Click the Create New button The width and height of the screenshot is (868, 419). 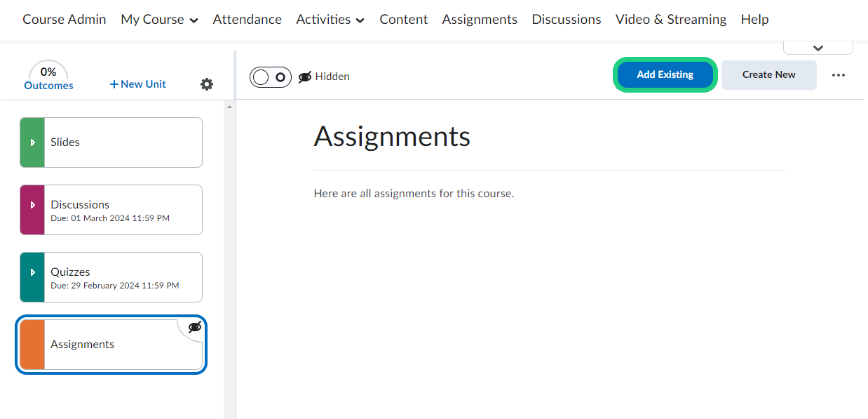point(768,74)
